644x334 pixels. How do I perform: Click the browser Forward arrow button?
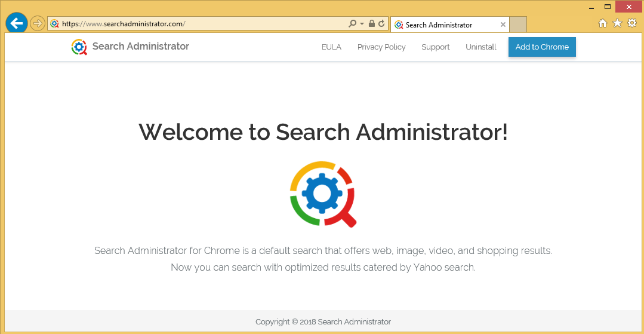click(38, 23)
